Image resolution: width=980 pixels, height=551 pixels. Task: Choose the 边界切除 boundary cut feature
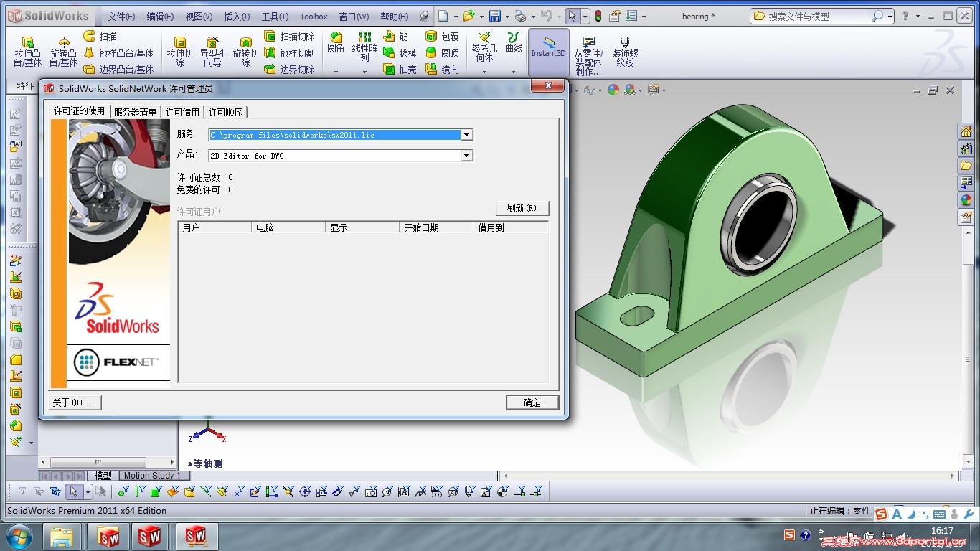289,70
